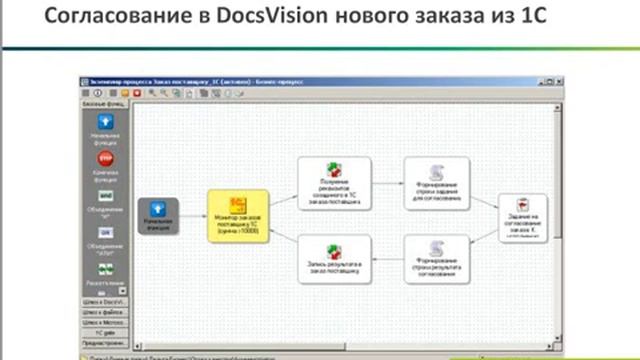Click the horizontal scrollbar thumb
640x360 pixels.
[244, 347]
